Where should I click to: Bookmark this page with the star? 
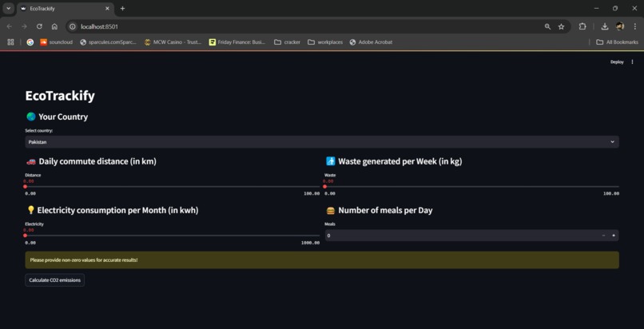(561, 26)
